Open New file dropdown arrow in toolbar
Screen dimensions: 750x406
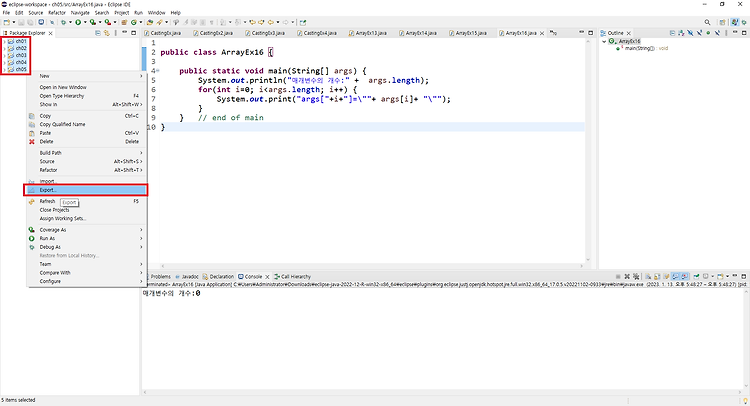(13, 22)
